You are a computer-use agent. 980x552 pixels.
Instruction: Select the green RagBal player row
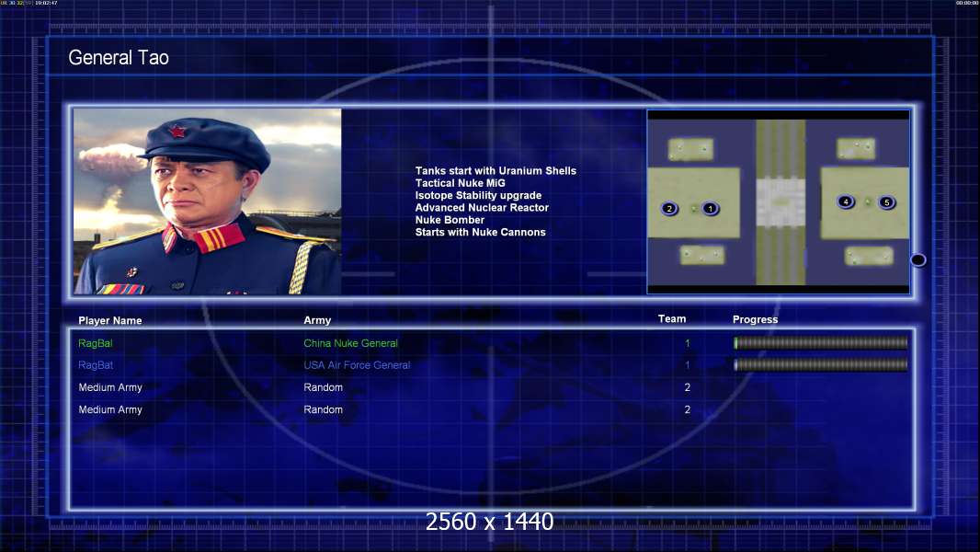[x=493, y=343]
